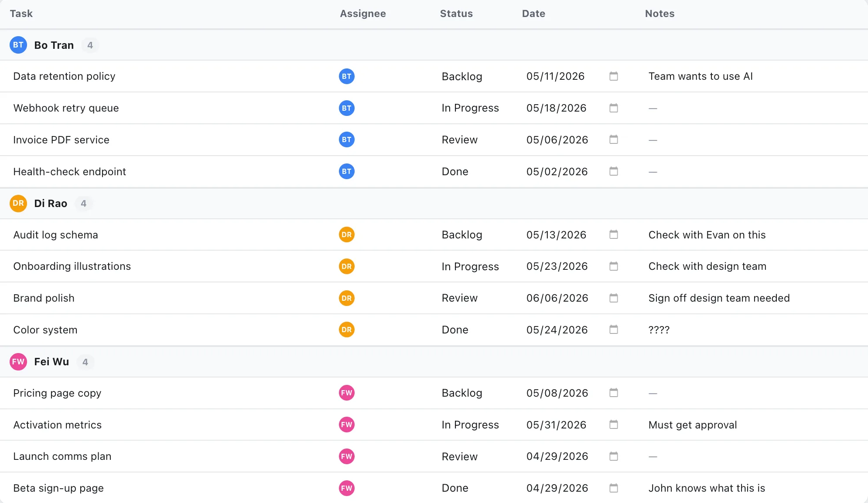Change Backlog status of Data retention policy
The width and height of the screenshot is (868, 503).
(462, 76)
